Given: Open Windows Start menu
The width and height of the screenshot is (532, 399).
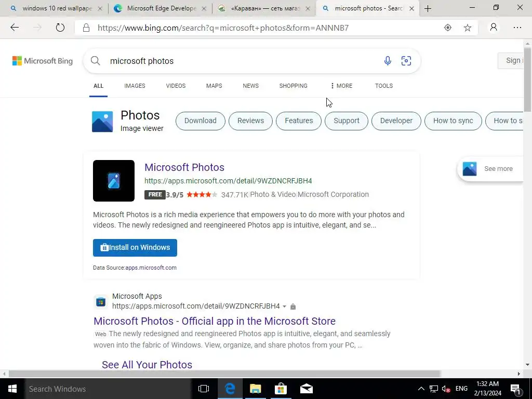Looking at the screenshot, I should (x=12, y=389).
